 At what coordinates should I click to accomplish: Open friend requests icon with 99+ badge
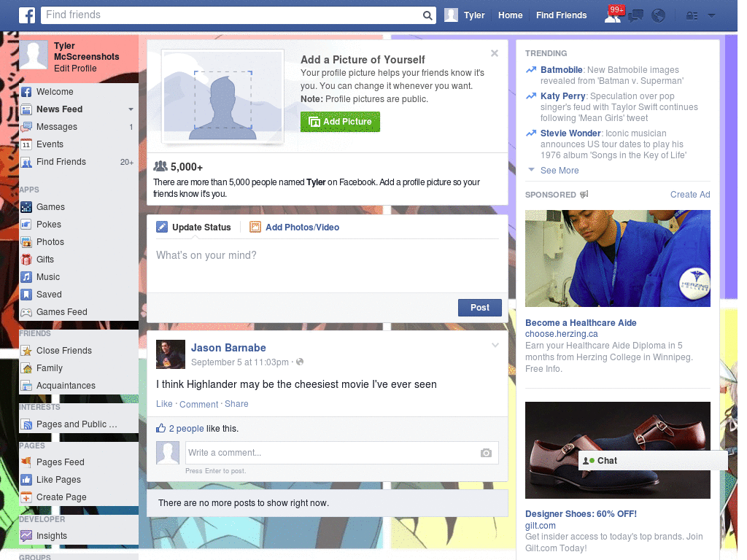click(613, 15)
